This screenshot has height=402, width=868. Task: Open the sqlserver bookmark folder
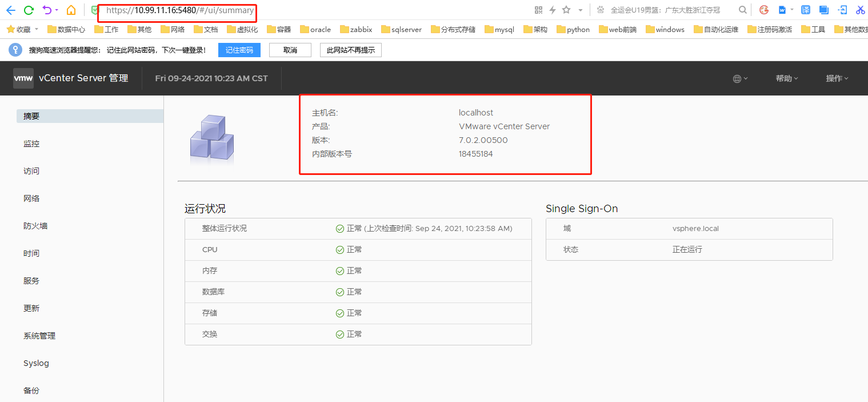click(402, 29)
